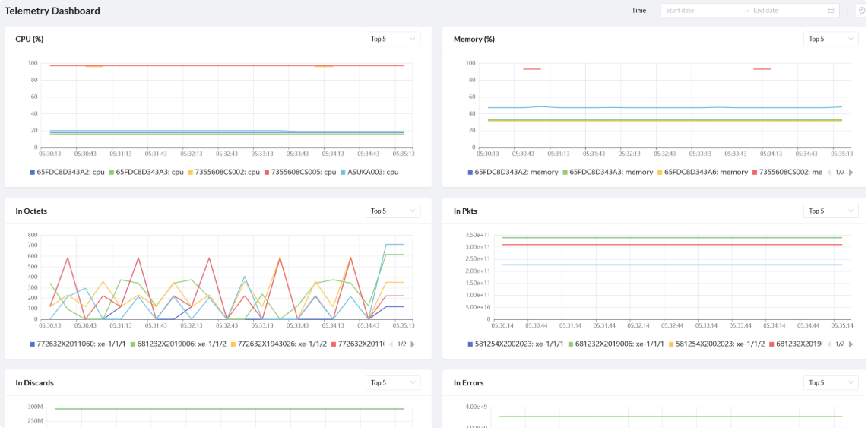The height and width of the screenshot is (431, 868).
Task: Open Top 5 dropdown in CPU (%) panel
Action: coord(392,39)
